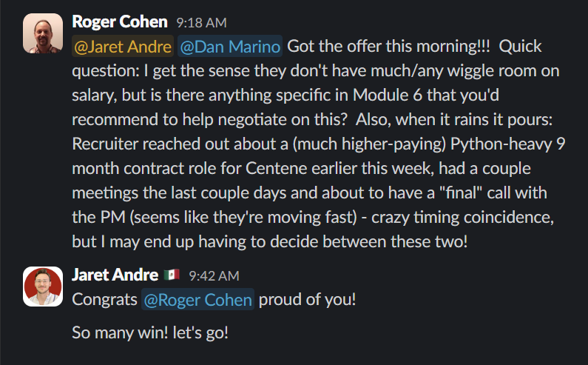Open Jaret Andre's profile from sender name

[x=115, y=275]
